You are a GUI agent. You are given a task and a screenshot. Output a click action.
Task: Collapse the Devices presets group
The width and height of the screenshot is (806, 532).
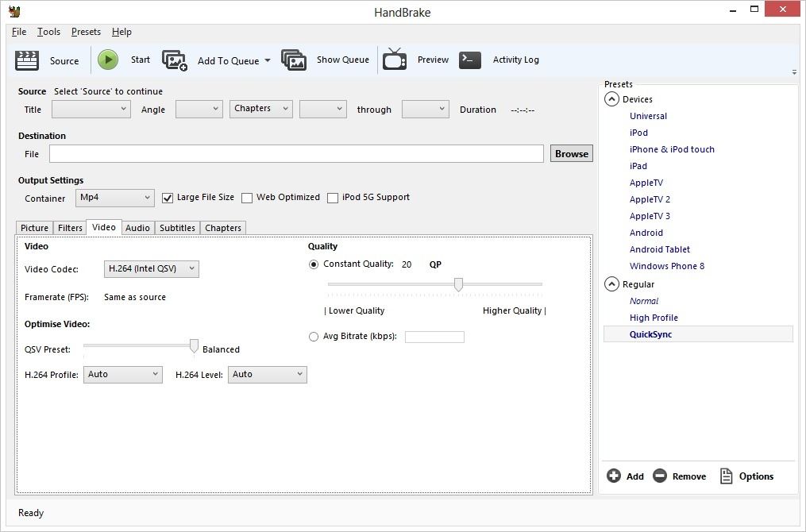click(611, 99)
